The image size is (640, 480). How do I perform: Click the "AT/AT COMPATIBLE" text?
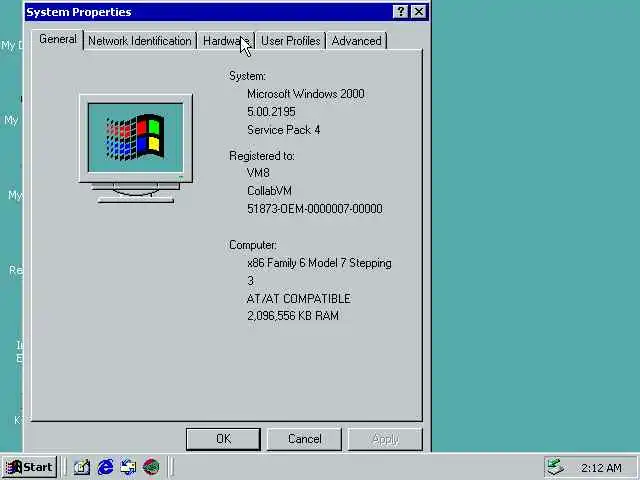[x=298, y=299]
